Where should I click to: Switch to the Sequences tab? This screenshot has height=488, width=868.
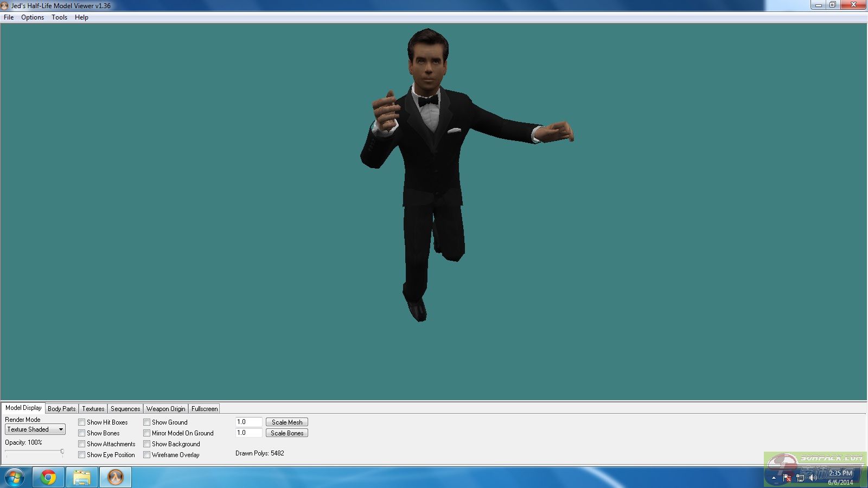click(125, 409)
